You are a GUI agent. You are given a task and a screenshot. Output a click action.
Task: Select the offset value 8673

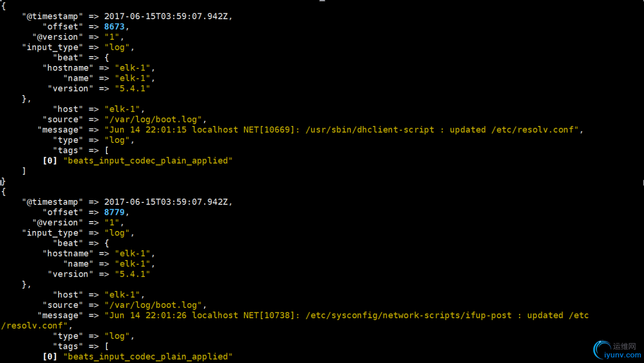pos(114,27)
